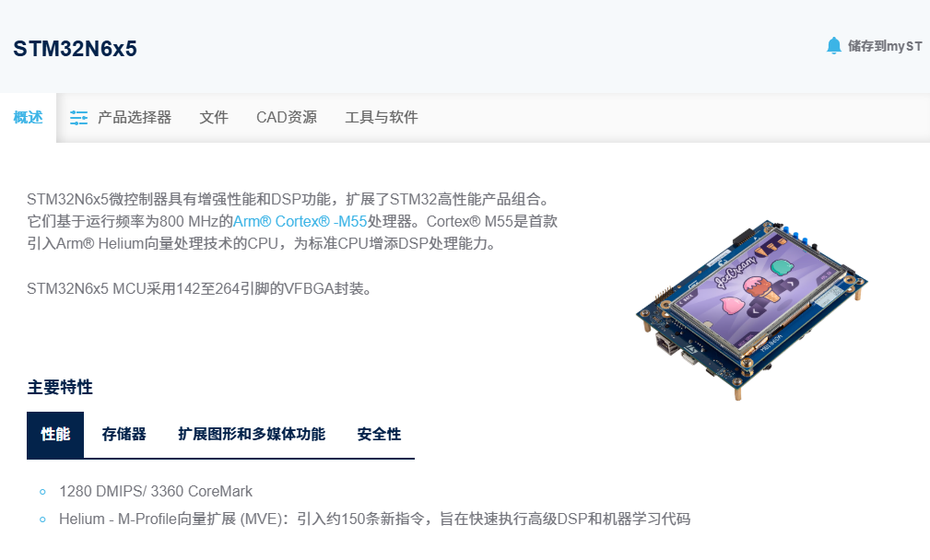Click the VFBGA封装 package description sentence
This screenshot has width=930, height=560.
tap(202, 288)
